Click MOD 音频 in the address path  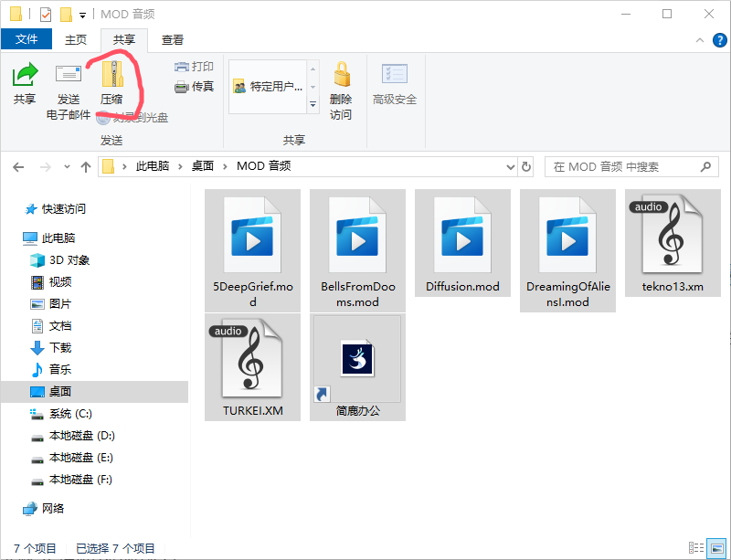pyautogui.click(x=264, y=166)
